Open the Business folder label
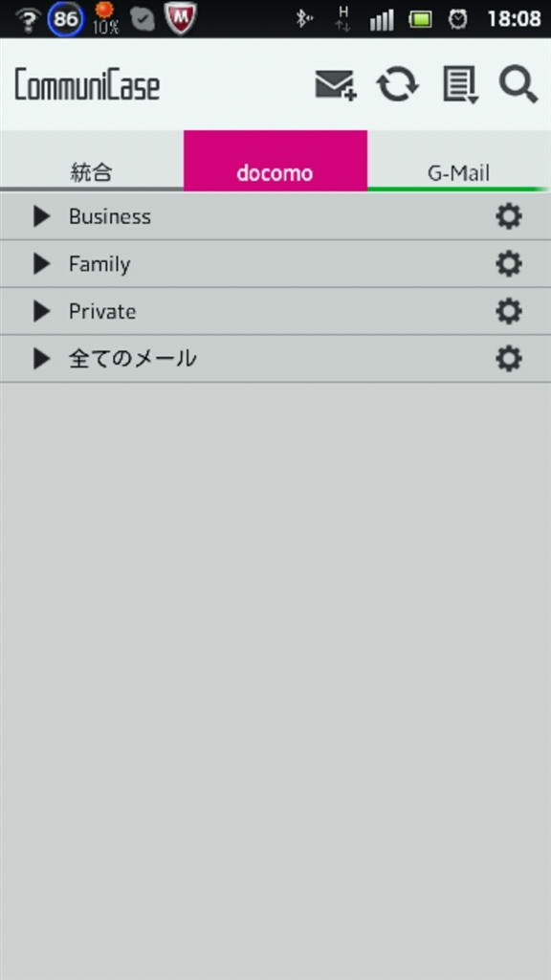This screenshot has width=551, height=980. 110,216
